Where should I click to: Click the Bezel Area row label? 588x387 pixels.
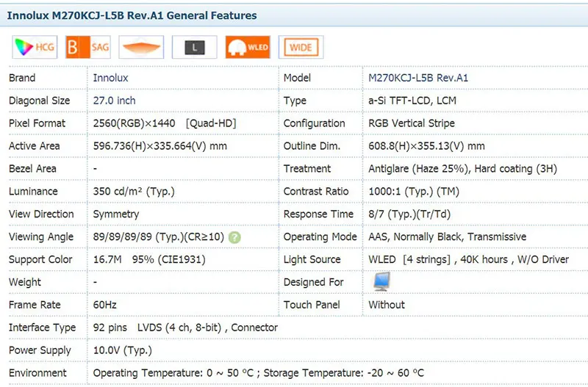32,169
